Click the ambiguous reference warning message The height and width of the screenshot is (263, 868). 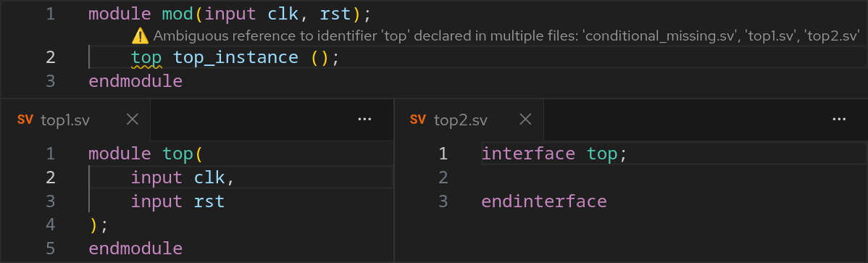(506, 36)
